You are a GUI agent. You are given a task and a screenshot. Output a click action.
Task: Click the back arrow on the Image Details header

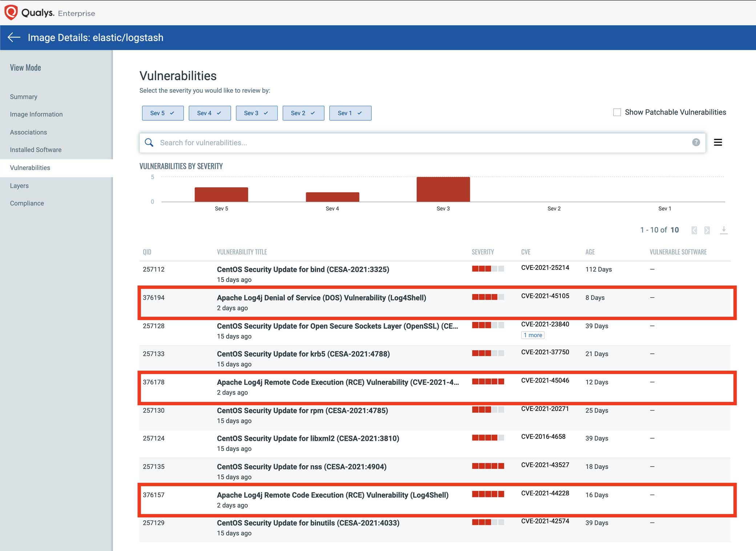14,37
